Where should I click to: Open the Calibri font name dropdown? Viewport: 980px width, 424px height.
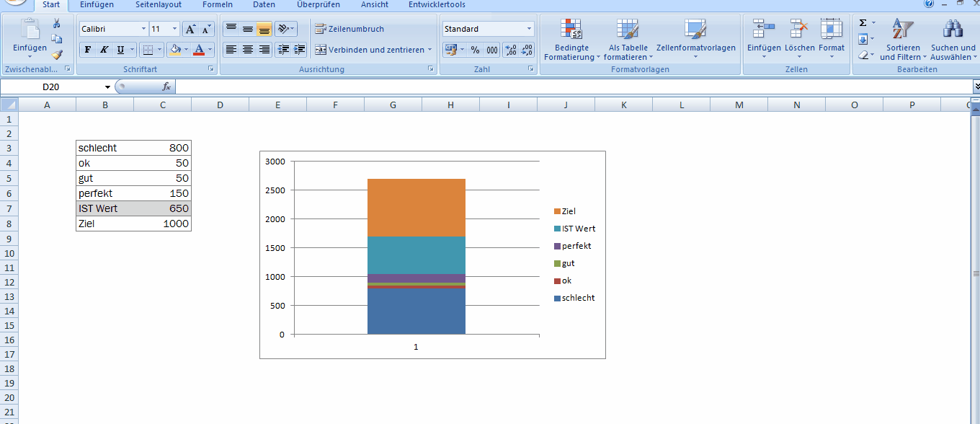[143, 29]
